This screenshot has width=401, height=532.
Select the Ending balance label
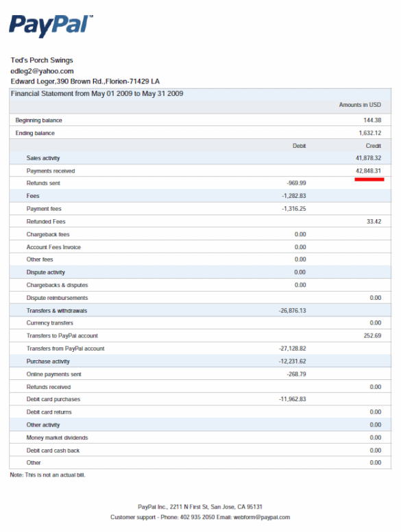35,133
